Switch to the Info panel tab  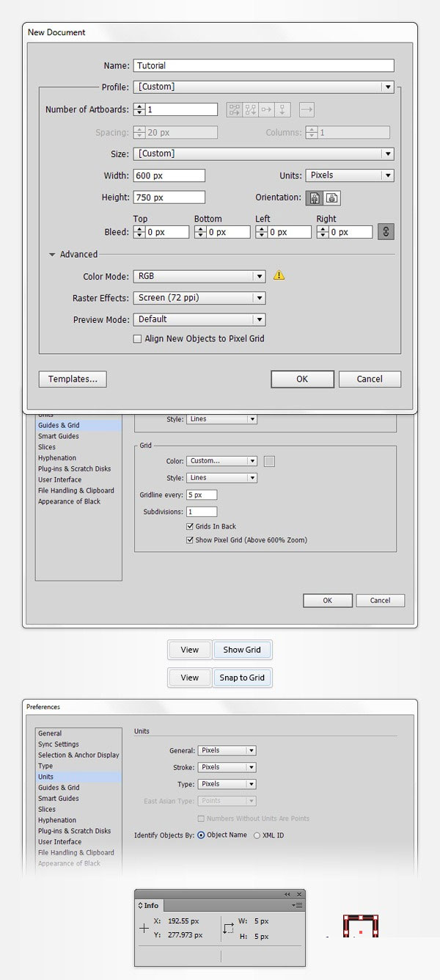click(x=150, y=906)
